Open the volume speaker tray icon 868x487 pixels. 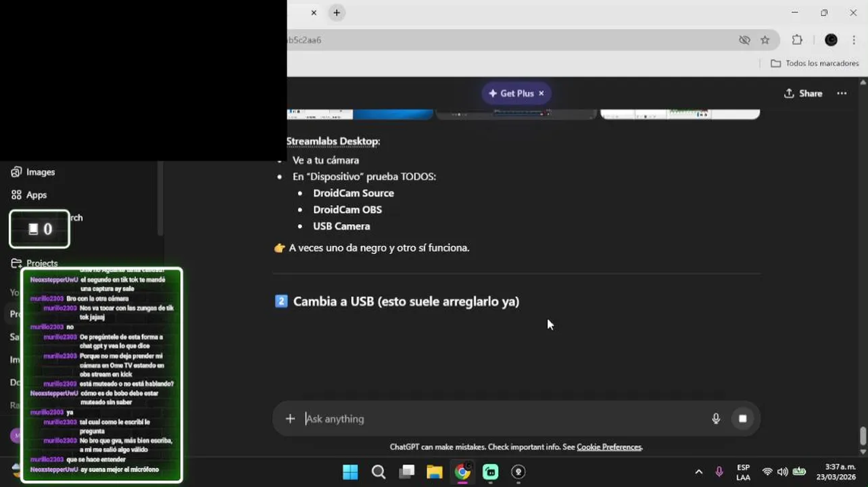tap(783, 472)
